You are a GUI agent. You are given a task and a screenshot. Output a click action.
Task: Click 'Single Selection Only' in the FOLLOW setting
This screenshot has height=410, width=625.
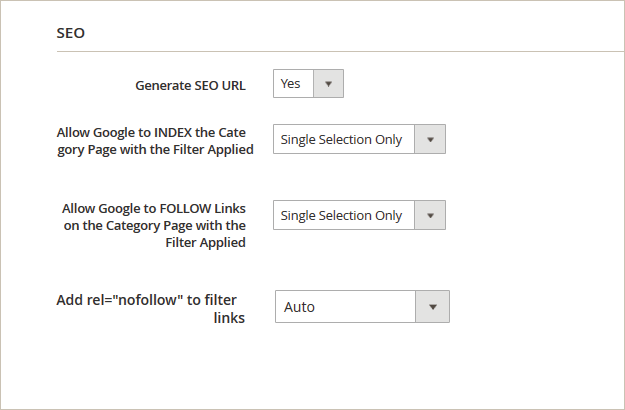point(341,216)
